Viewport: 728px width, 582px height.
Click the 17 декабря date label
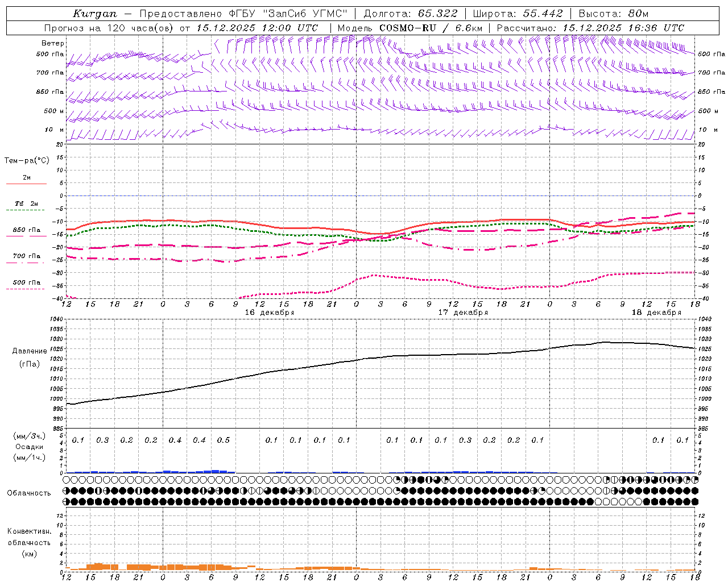click(x=463, y=313)
